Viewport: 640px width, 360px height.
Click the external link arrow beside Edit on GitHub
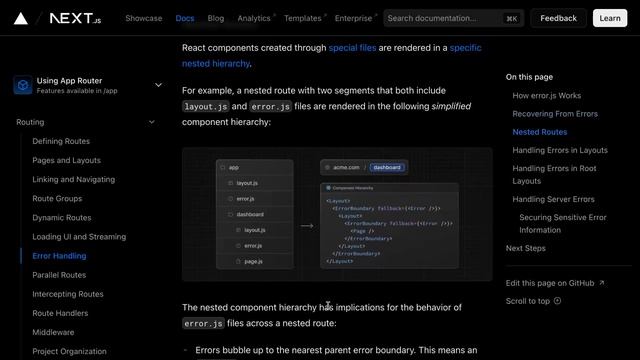(x=602, y=282)
